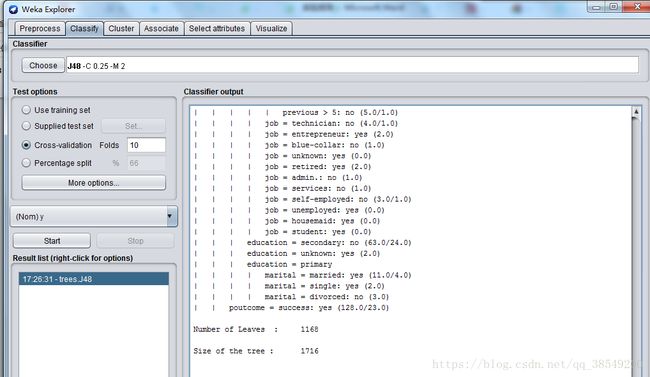The image size is (650, 377).
Task: Switch to the Classify tab
Action: click(x=84, y=29)
